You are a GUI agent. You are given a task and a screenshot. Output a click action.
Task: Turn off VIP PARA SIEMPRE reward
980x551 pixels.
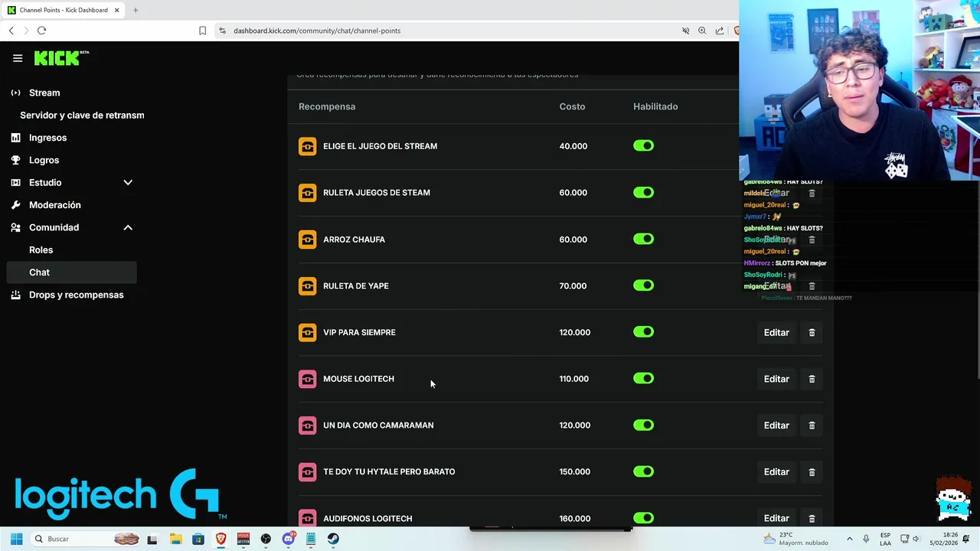pyautogui.click(x=643, y=332)
